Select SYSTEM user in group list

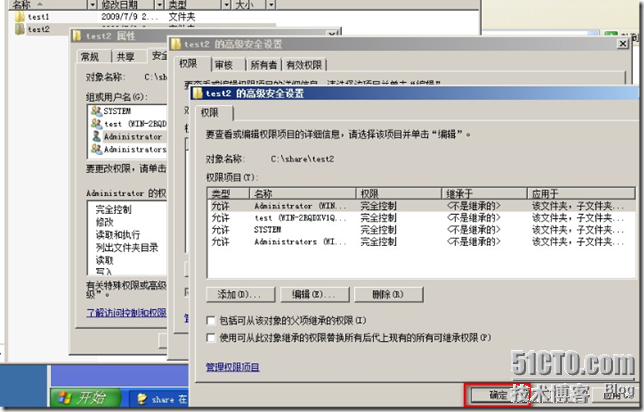pos(117,110)
